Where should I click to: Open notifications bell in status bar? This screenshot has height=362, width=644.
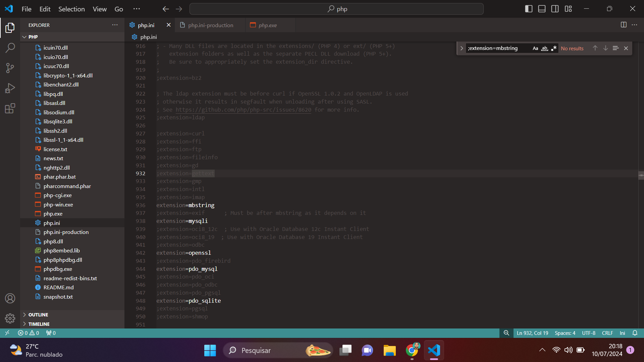pos(635,333)
